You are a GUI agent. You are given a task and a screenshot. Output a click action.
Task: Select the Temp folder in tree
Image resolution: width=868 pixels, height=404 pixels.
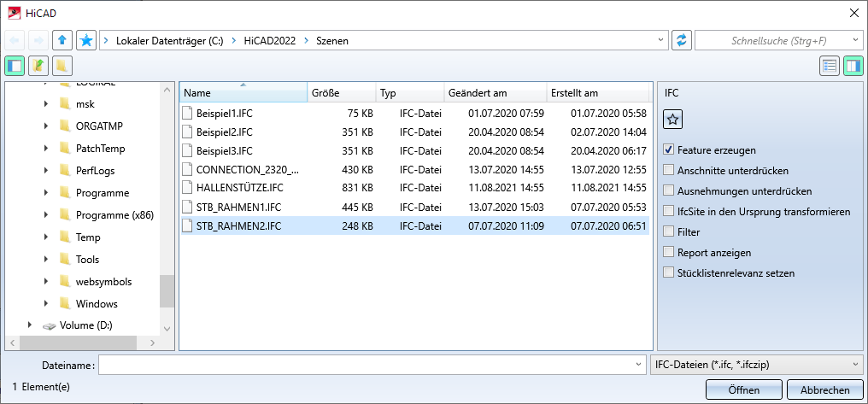[x=88, y=237]
